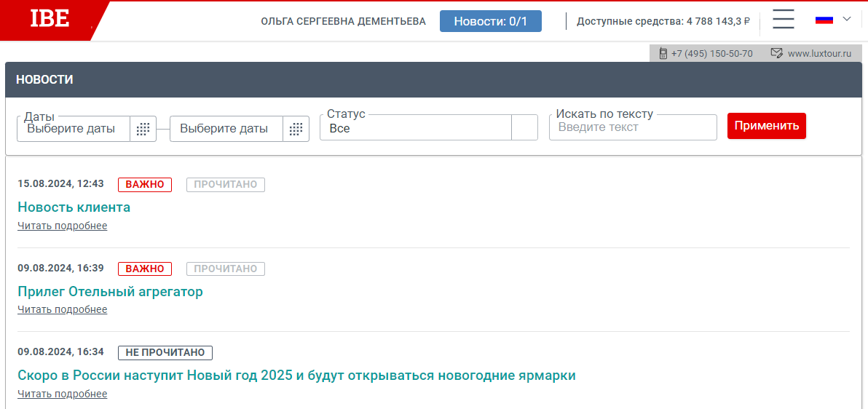Open the New Year 2025 fairs news headline
The width and height of the screenshot is (868, 409).
point(296,376)
